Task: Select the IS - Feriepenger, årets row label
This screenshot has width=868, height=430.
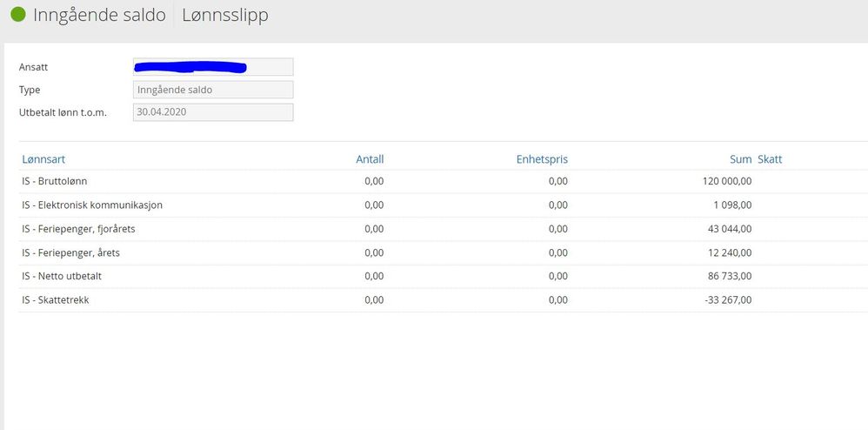Action: (70, 252)
